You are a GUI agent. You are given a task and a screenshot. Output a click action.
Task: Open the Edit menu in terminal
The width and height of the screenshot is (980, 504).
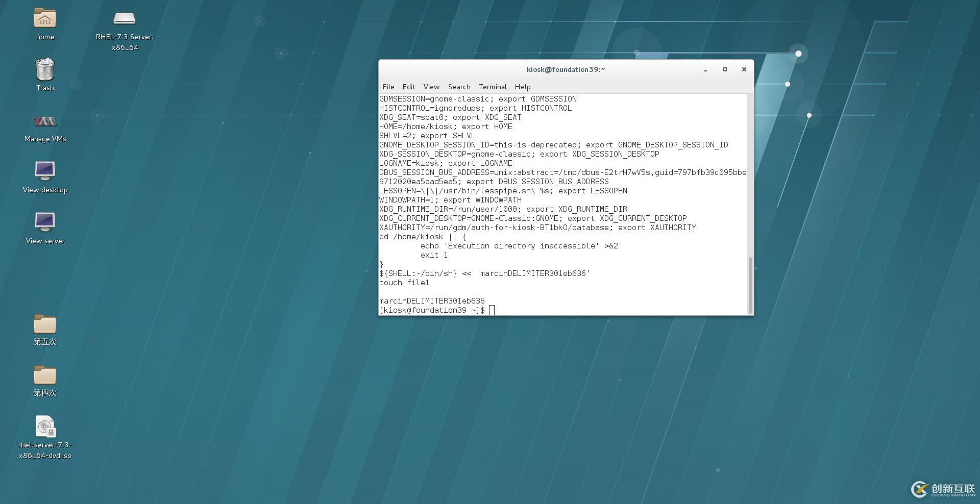pyautogui.click(x=409, y=87)
